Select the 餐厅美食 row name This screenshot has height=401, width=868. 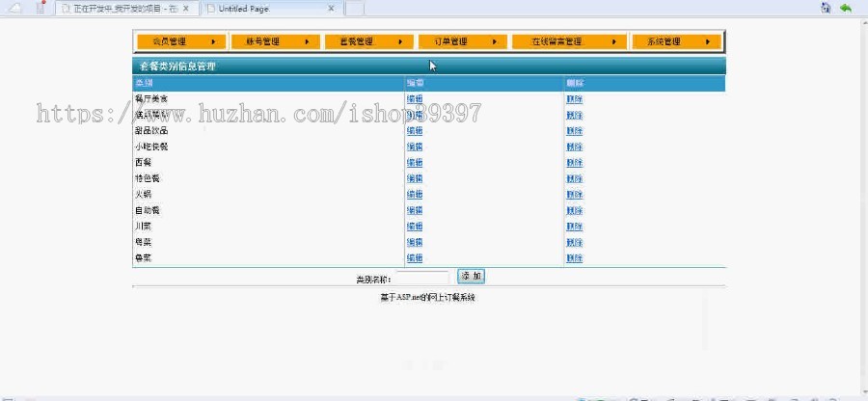point(151,99)
